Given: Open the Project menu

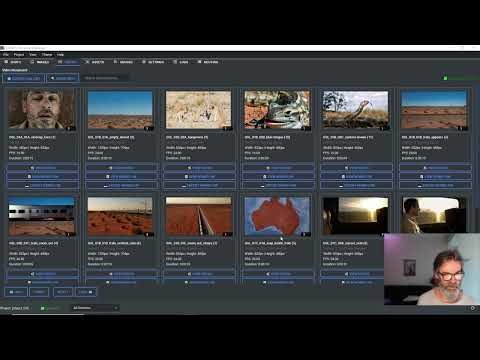Looking at the screenshot, I should pos(19,55).
